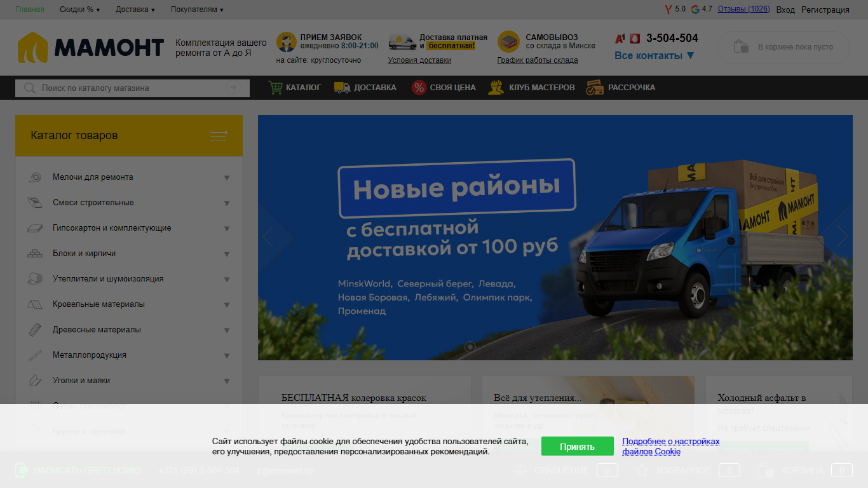This screenshot has width=868, height=488.
Task: Open График работы склада link
Action: pyautogui.click(x=538, y=60)
